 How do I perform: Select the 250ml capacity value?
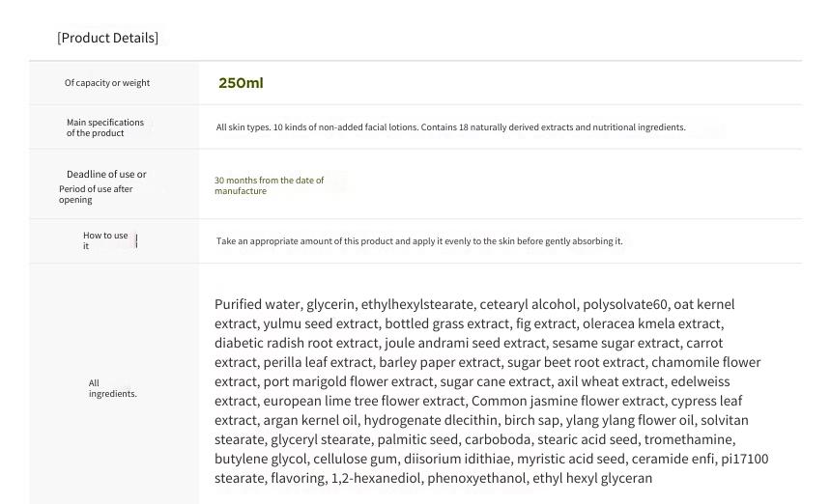coord(241,83)
